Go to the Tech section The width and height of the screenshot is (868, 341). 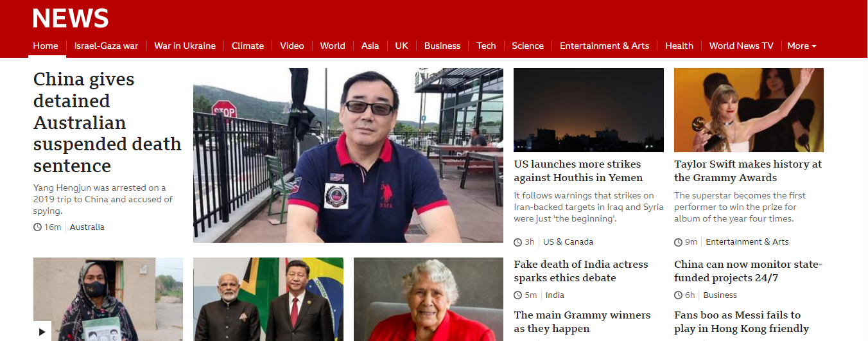click(486, 46)
